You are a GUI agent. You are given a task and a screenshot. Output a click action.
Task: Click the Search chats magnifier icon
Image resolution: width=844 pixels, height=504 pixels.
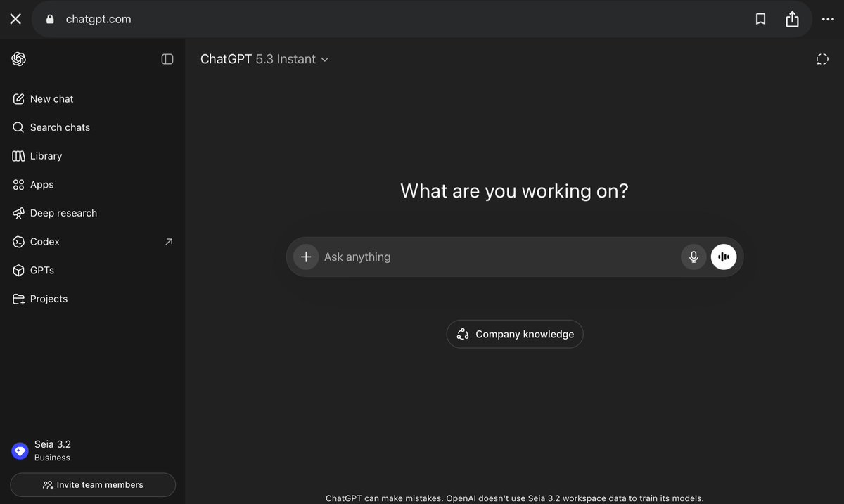point(18,127)
